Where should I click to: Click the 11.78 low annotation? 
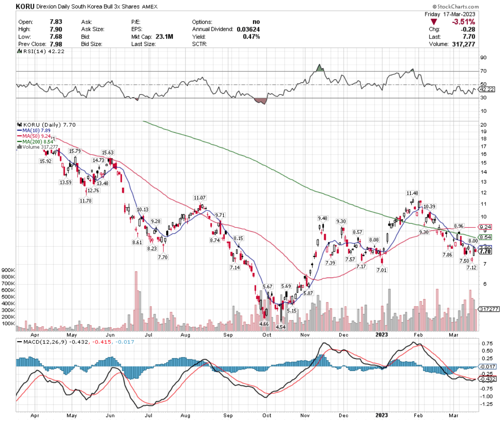(86, 200)
